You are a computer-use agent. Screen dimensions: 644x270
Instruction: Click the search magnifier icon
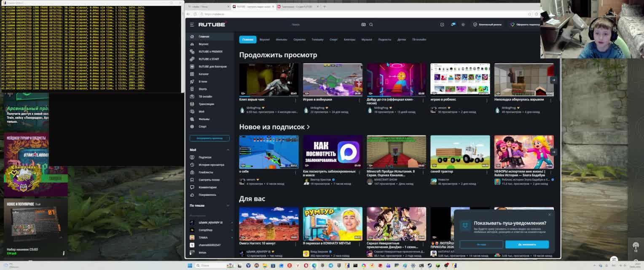coord(371,24)
